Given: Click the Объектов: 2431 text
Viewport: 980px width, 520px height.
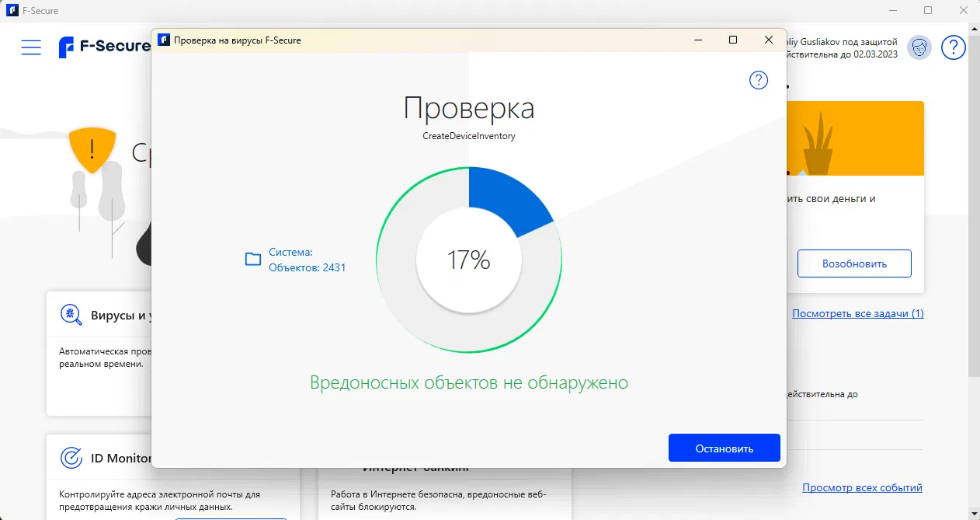Looking at the screenshot, I should pyautogui.click(x=308, y=267).
